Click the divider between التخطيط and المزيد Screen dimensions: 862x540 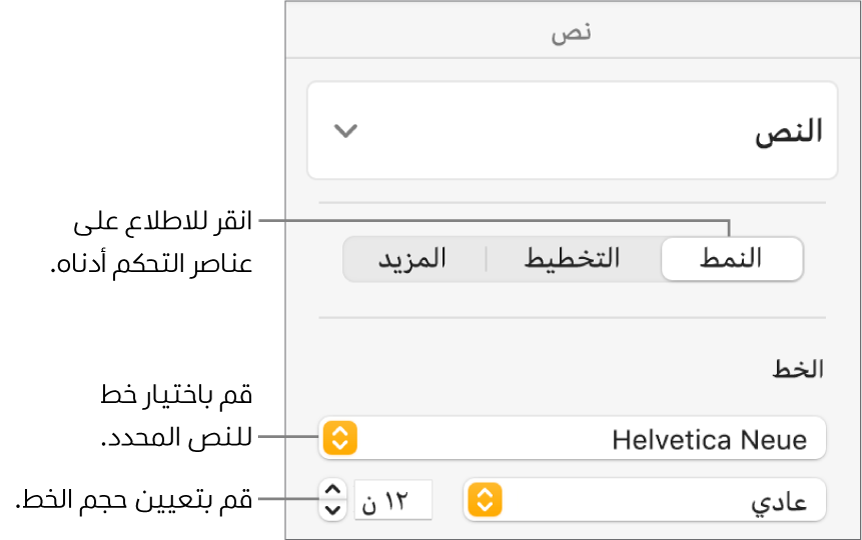point(486,259)
